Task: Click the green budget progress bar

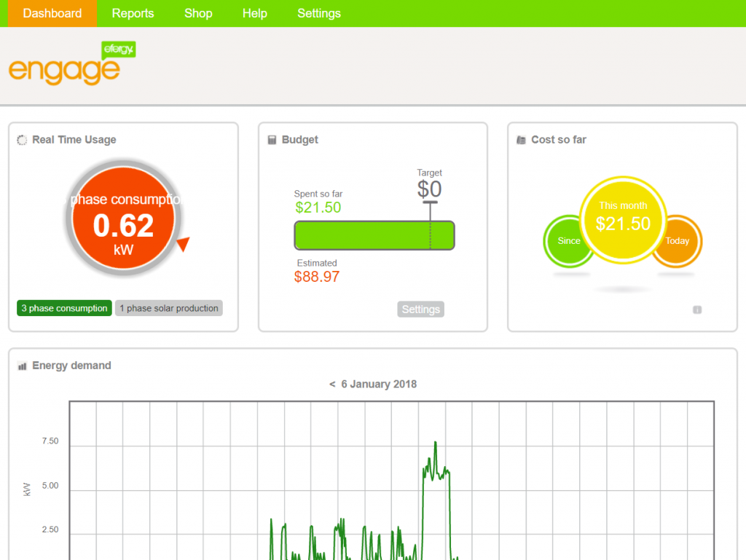Action: click(374, 235)
